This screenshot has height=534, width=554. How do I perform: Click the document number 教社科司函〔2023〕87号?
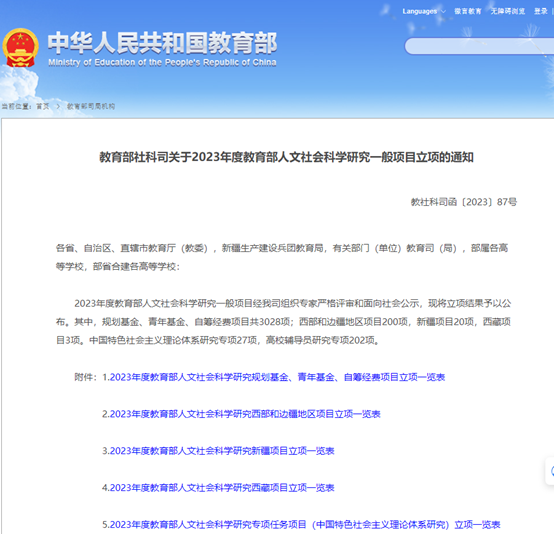coord(464,202)
